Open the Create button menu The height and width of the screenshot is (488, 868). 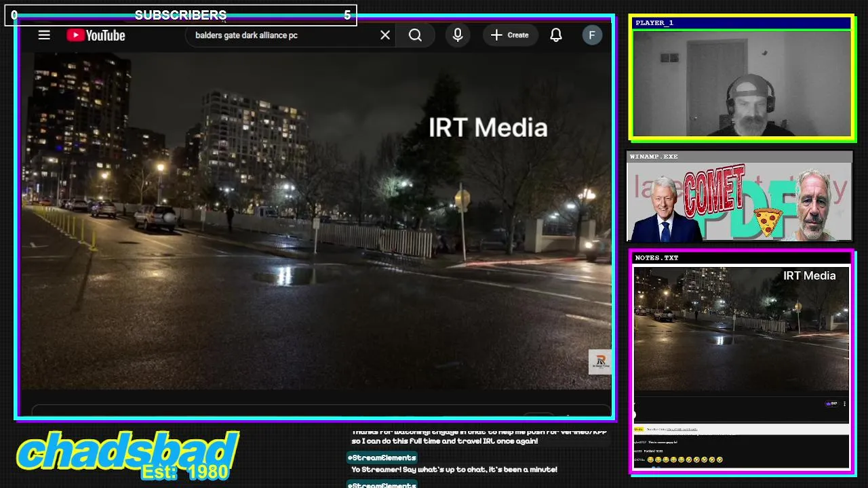[x=510, y=35]
